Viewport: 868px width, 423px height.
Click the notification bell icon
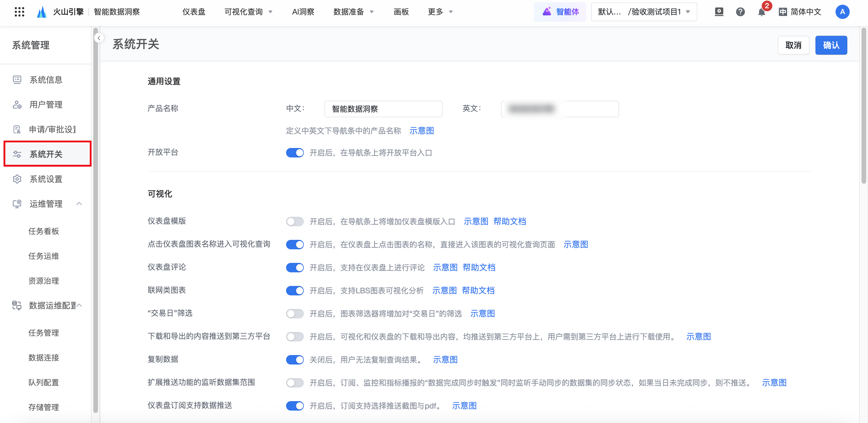[x=761, y=12]
